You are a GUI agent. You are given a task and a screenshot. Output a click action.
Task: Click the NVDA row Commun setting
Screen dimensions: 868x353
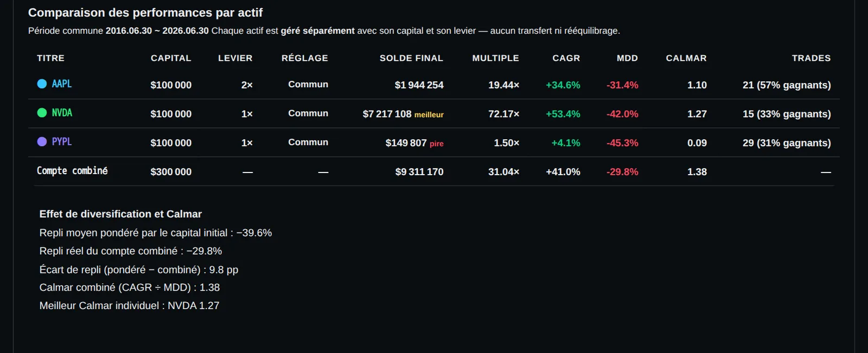point(308,113)
